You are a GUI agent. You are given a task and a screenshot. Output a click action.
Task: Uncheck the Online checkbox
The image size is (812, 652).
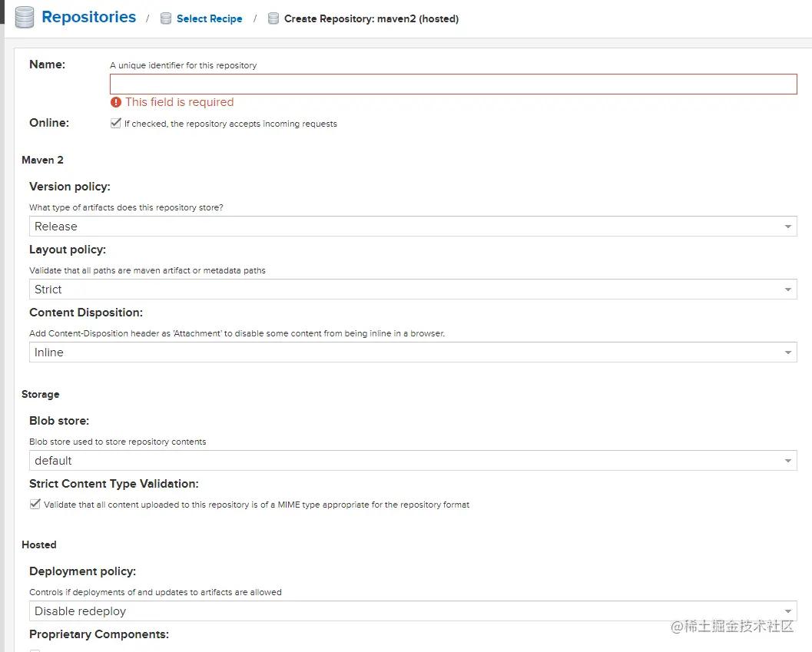[116, 123]
